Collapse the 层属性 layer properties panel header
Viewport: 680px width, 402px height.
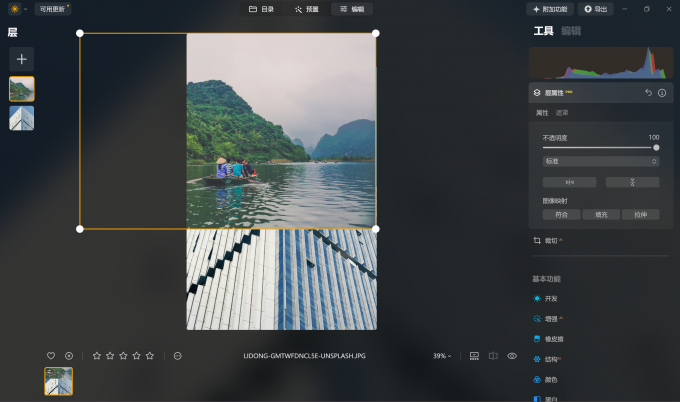(601, 93)
